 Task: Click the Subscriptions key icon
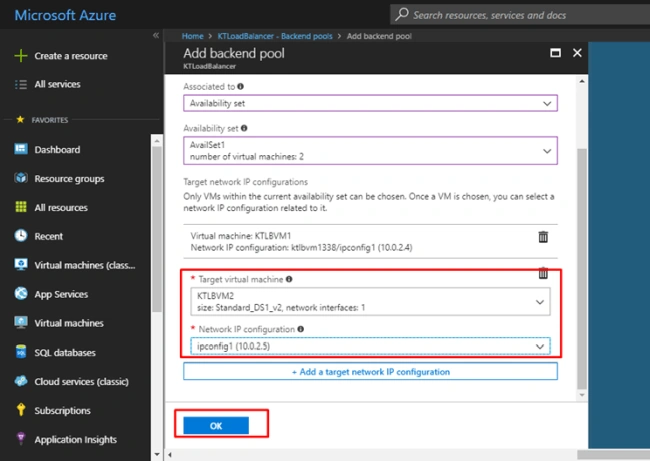pyautogui.click(x=21, y=410)
